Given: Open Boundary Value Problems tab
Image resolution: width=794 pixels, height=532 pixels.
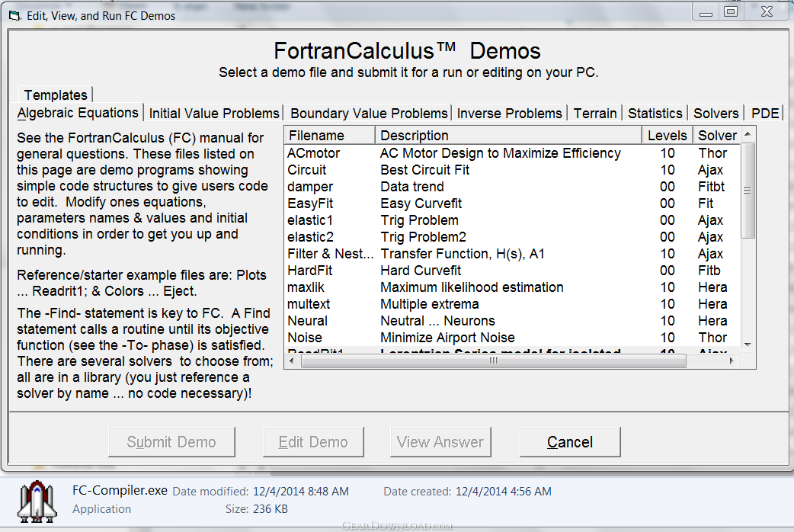Looking at the screenshot, I should [x=369, y=113].
